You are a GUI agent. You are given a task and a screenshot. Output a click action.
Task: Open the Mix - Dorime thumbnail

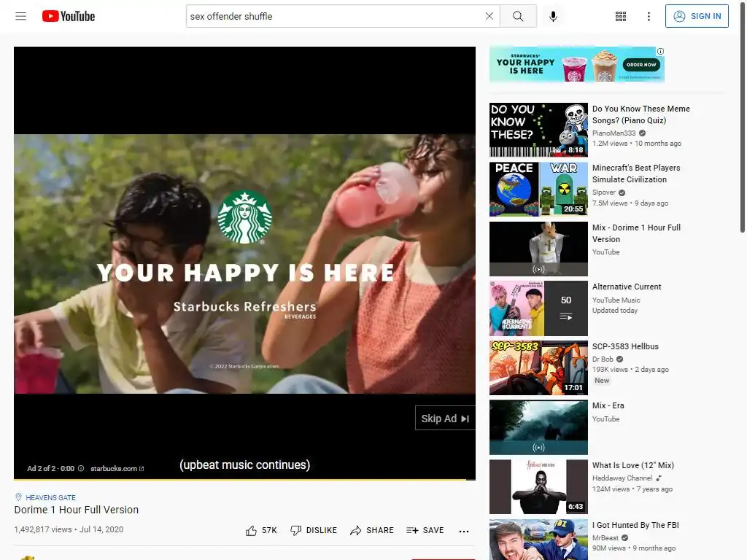click(538, 249)
